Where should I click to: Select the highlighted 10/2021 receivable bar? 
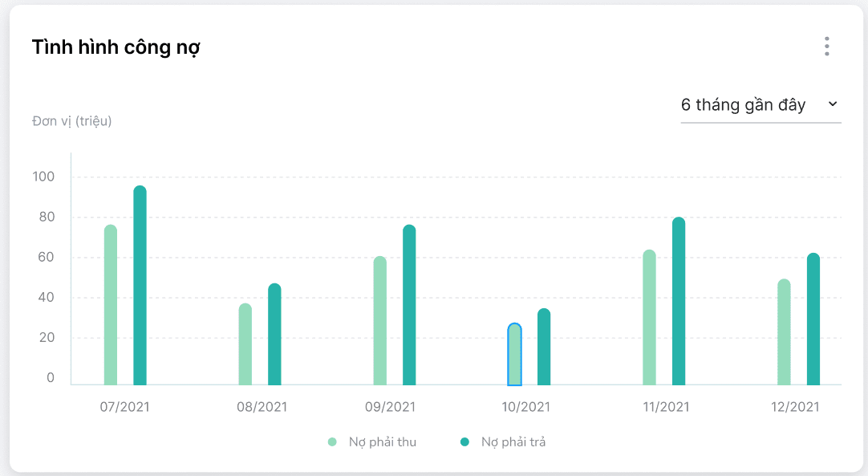515,355
